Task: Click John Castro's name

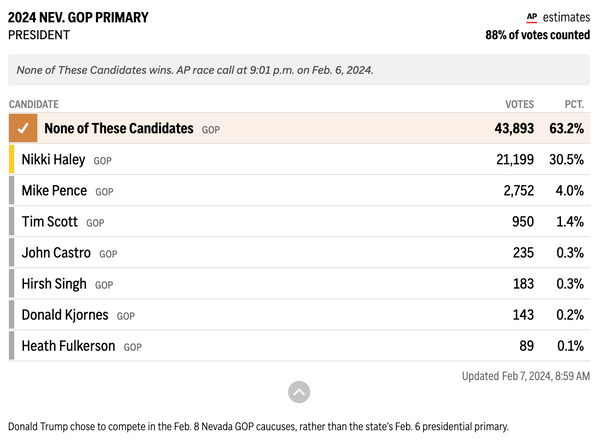Action: coord(56,253)
